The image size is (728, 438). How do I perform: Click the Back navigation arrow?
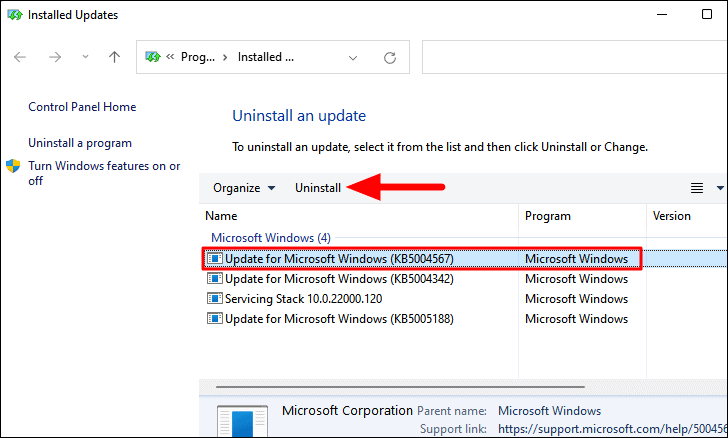[x=20, y=57]
